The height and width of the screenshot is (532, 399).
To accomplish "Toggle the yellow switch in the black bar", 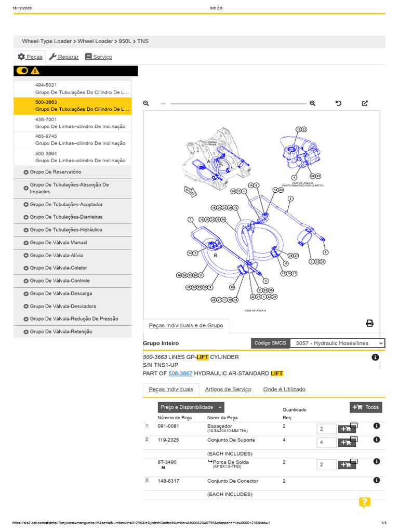I will [22, 71].
